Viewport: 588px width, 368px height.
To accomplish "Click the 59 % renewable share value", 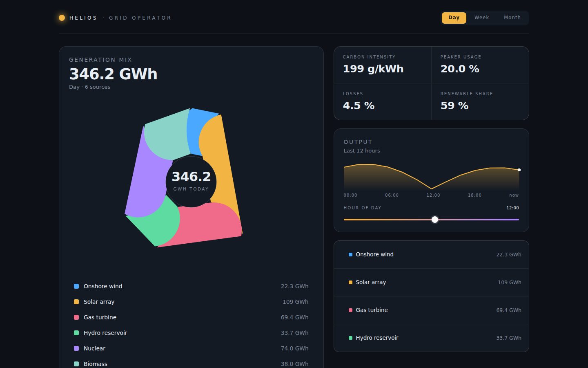I will click(x=454, y=105).
